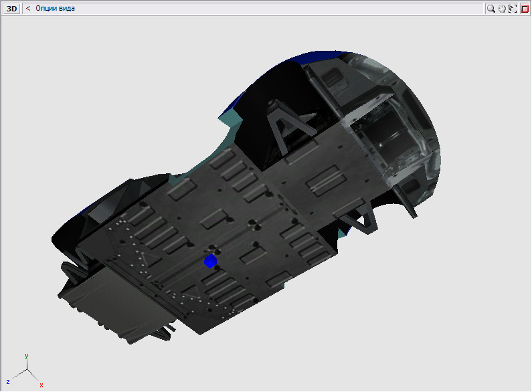Screen dimensions: 532x392
Task: Click the zoom-to-fit view icon
Action: (513, 9)
